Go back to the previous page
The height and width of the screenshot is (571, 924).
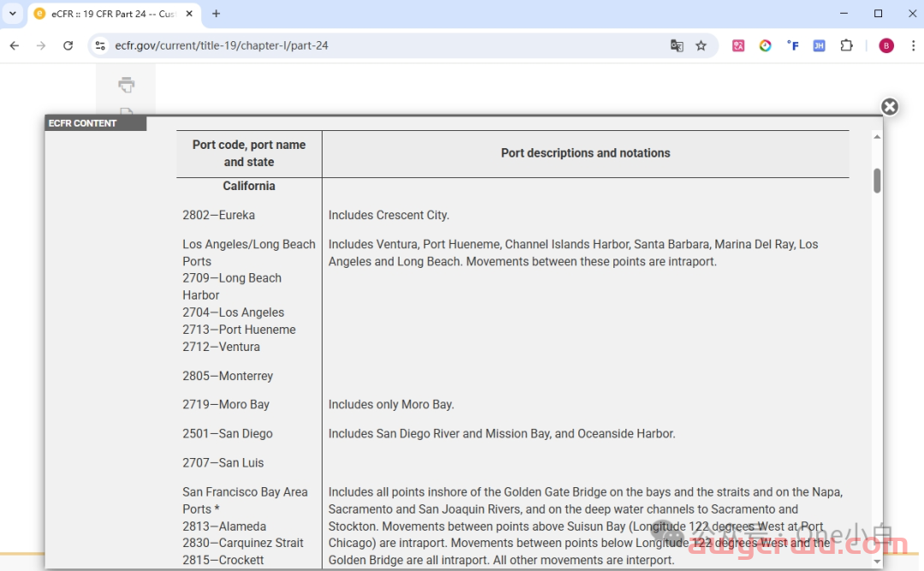[x=15, y=45]
